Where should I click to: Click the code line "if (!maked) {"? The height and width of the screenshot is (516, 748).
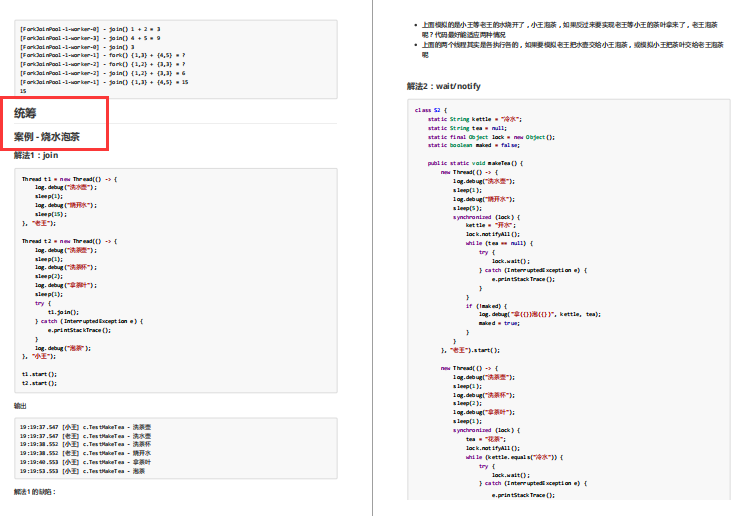tap(487, 306)
